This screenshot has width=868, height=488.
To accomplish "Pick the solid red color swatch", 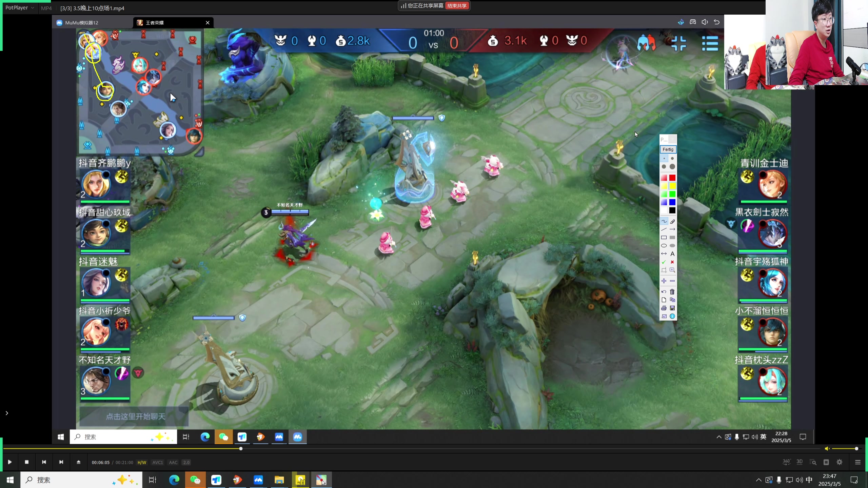I will [672, 178].
